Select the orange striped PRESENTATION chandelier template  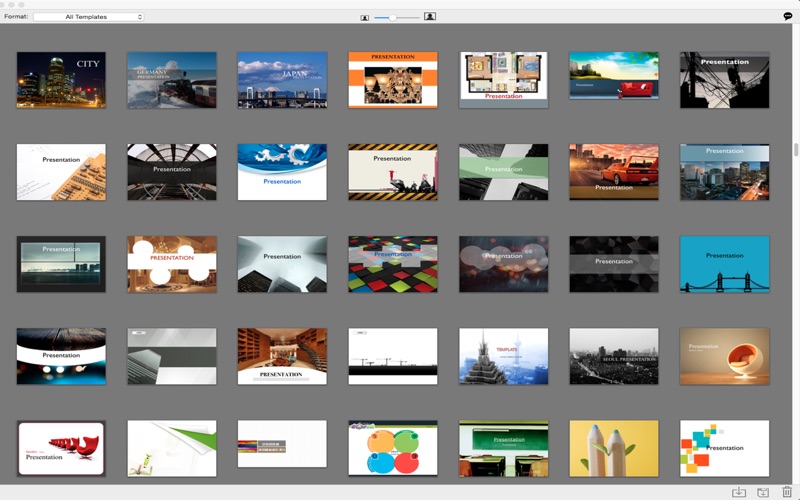(x=393, y=80)
